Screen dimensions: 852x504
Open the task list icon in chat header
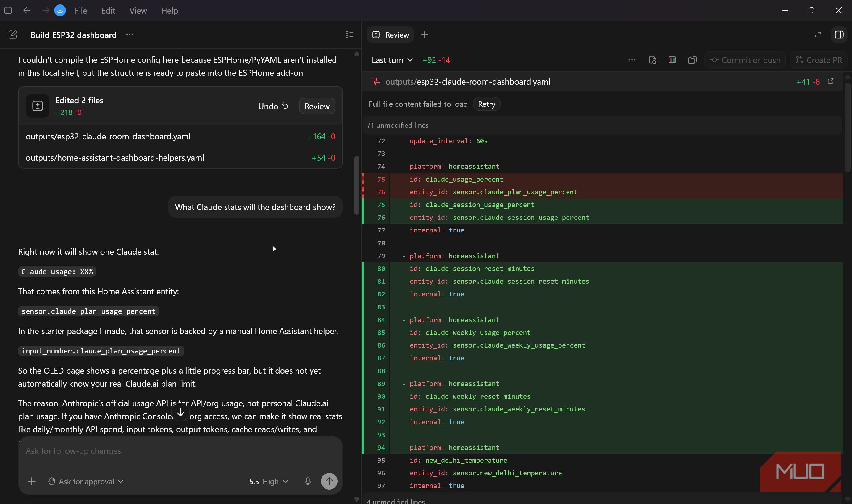[349, 35]
